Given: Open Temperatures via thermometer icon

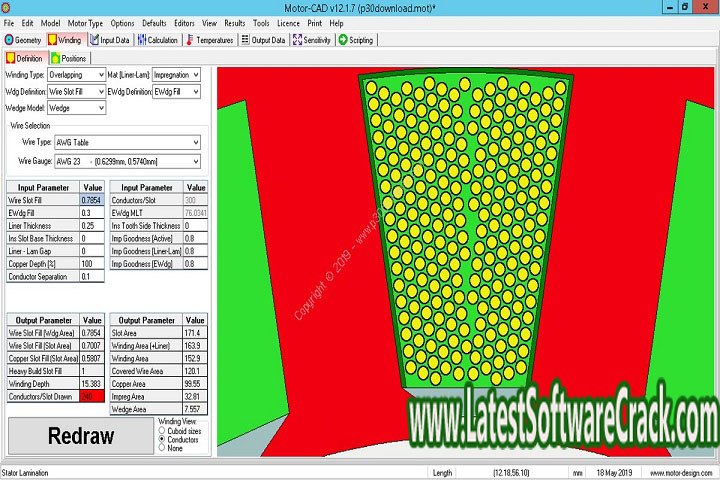Looking at the screenshot, I should pos(189,40).
